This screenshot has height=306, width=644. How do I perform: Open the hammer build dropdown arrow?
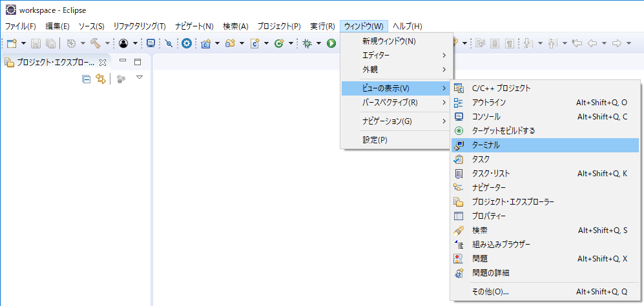107,43
